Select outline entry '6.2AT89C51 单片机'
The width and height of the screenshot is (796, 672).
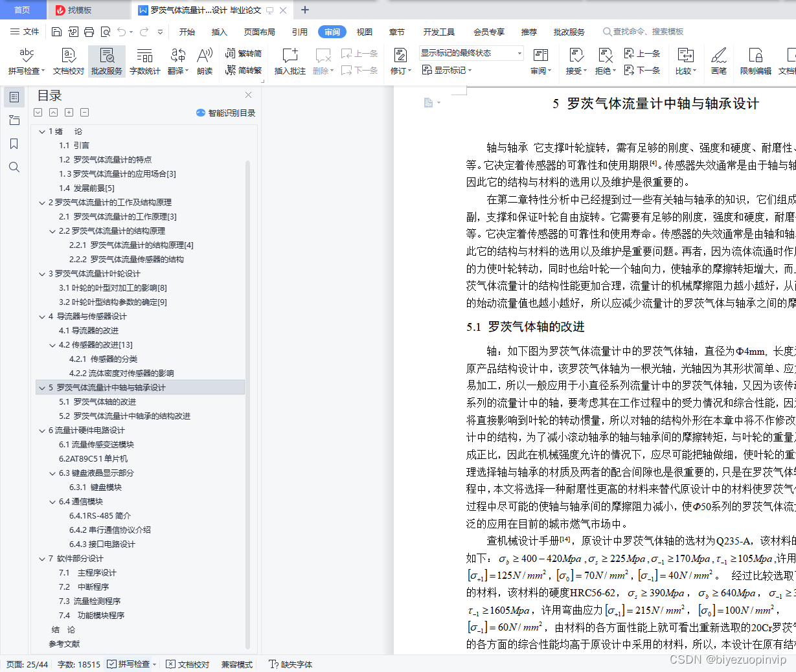click(93, 459)
